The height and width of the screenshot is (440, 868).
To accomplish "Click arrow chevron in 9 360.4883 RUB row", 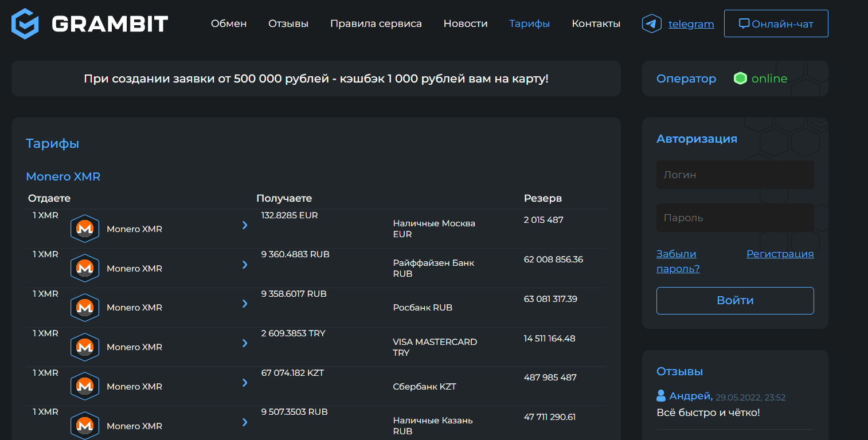I will pos(245,265).
